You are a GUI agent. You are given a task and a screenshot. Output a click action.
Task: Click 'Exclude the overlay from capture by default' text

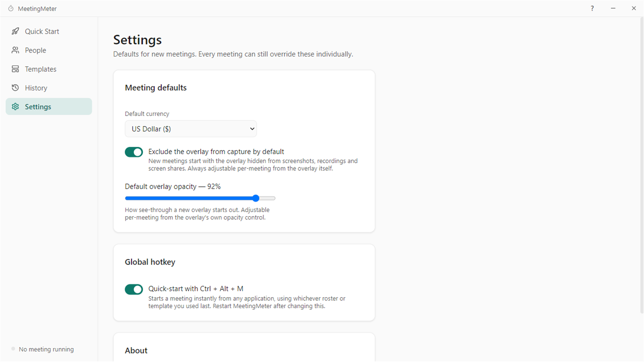click(x=216, y=151)
